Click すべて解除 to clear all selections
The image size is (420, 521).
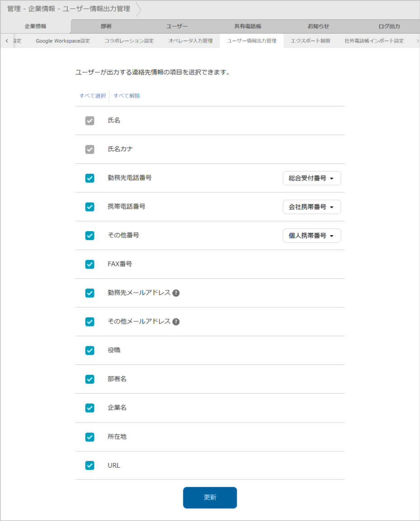tap(126, 96)
